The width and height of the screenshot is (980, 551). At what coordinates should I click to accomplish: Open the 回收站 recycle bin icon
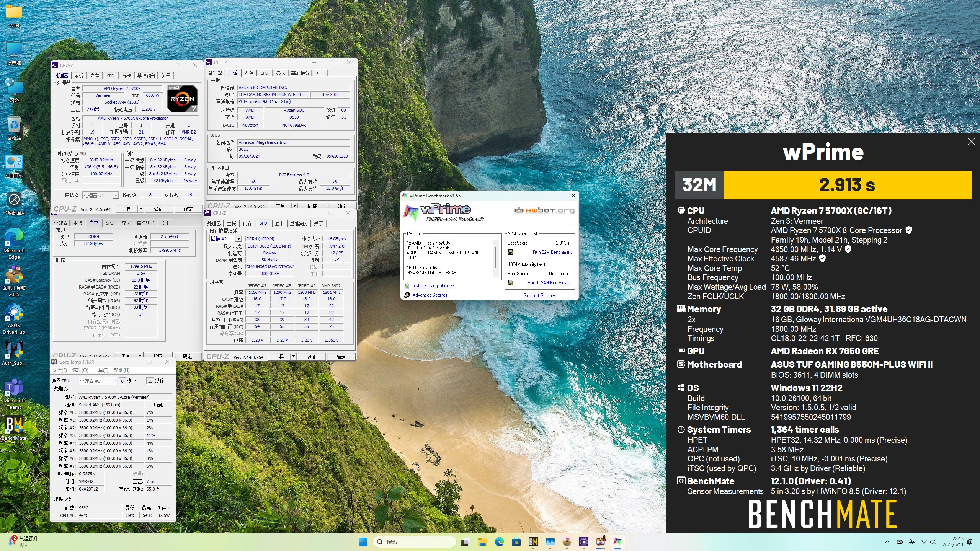14,129
